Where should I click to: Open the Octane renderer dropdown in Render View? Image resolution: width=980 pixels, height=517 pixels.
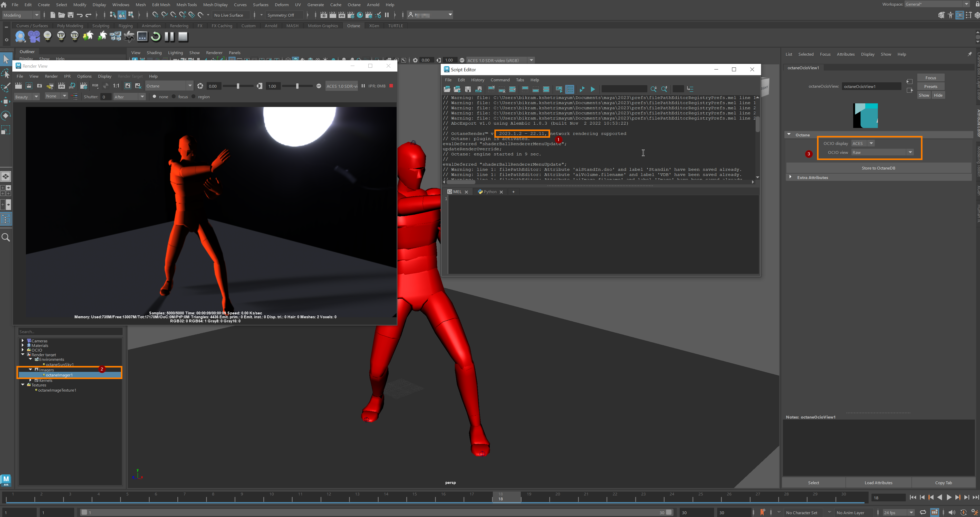point(189,86)
